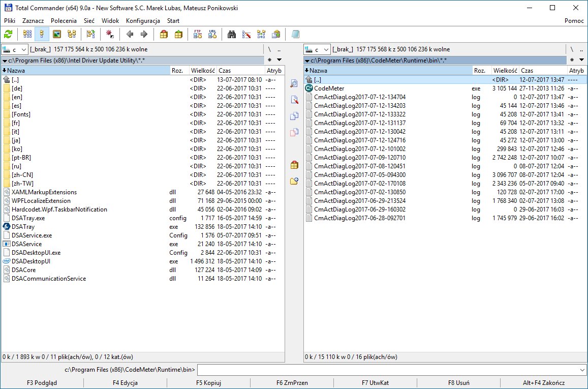588x389 pixels.
Task: Click the F6 ZmPrzen button
Action: tap(292, 382)
